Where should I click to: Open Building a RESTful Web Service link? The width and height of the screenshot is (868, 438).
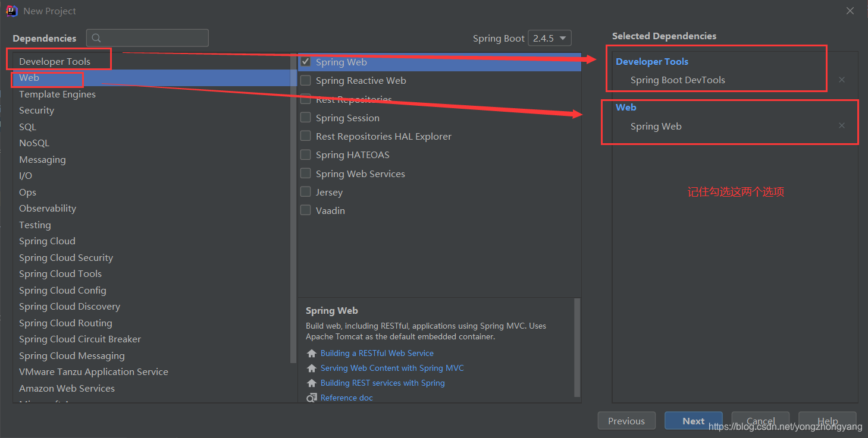click(377, 353)
